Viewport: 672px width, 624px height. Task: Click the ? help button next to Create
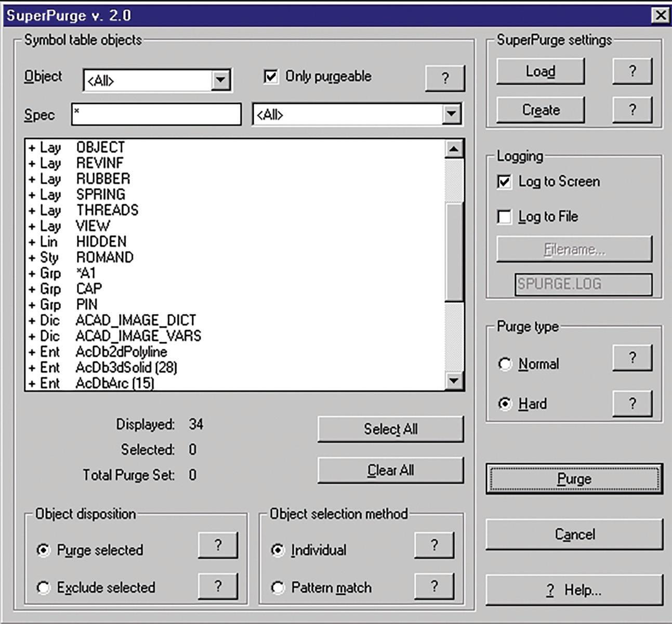632,110
